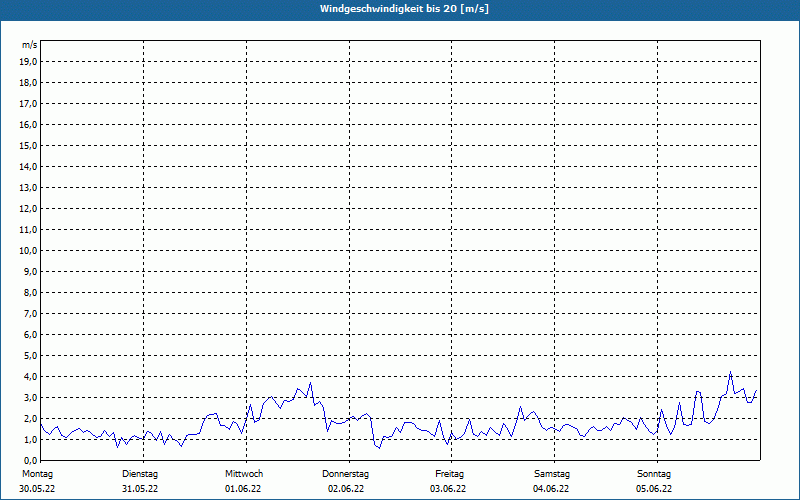Select the 'Dienstag' day label
Screen dimensions: 800x500
pyautogui.click(x=140, y=474)
